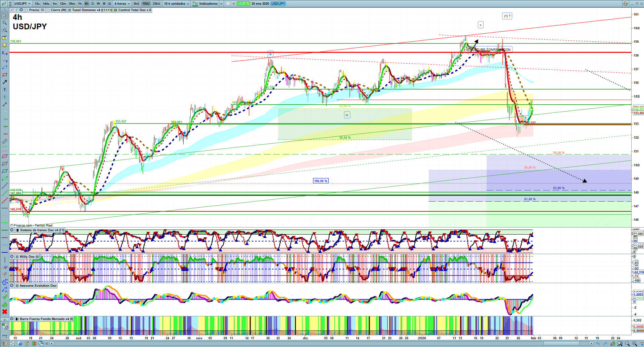Select the ruler measurement tool
The height and width of the screenshot is (347, 644).
[x=5, y=141]
